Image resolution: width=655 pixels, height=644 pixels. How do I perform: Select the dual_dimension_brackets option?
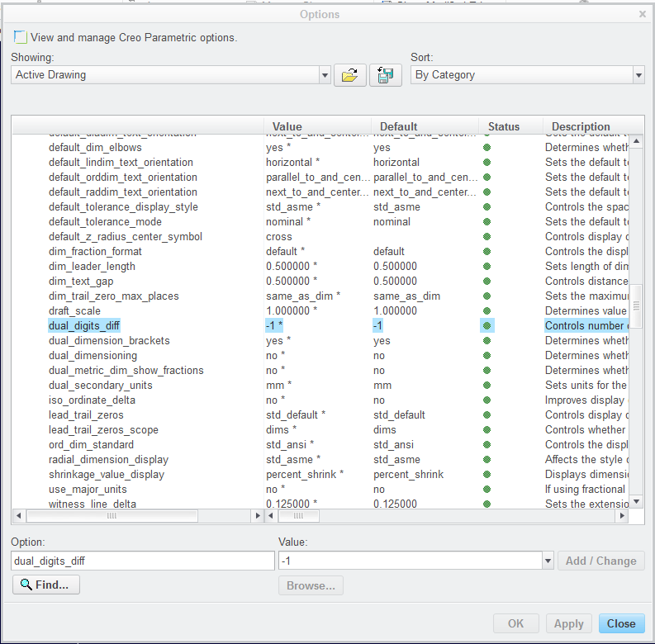109,341
